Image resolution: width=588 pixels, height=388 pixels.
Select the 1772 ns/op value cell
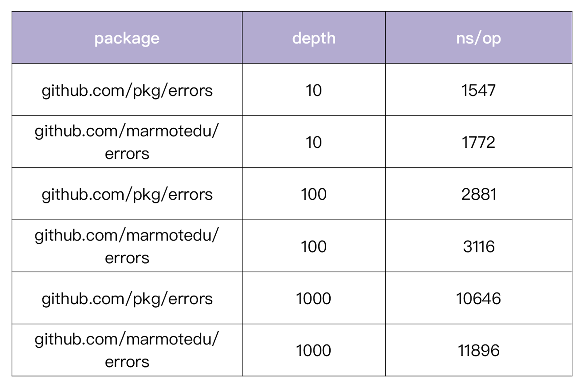pos(478,142)
